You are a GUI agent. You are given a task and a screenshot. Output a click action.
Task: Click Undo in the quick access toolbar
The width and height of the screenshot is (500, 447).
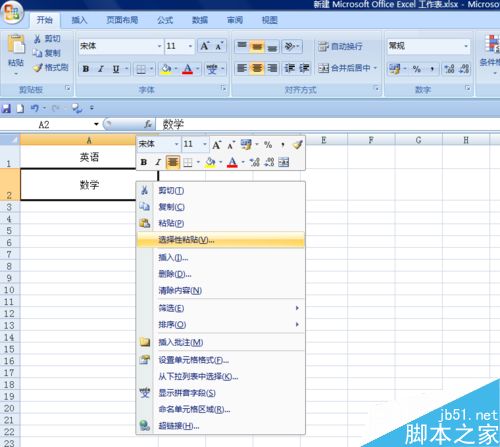(34, 108)
